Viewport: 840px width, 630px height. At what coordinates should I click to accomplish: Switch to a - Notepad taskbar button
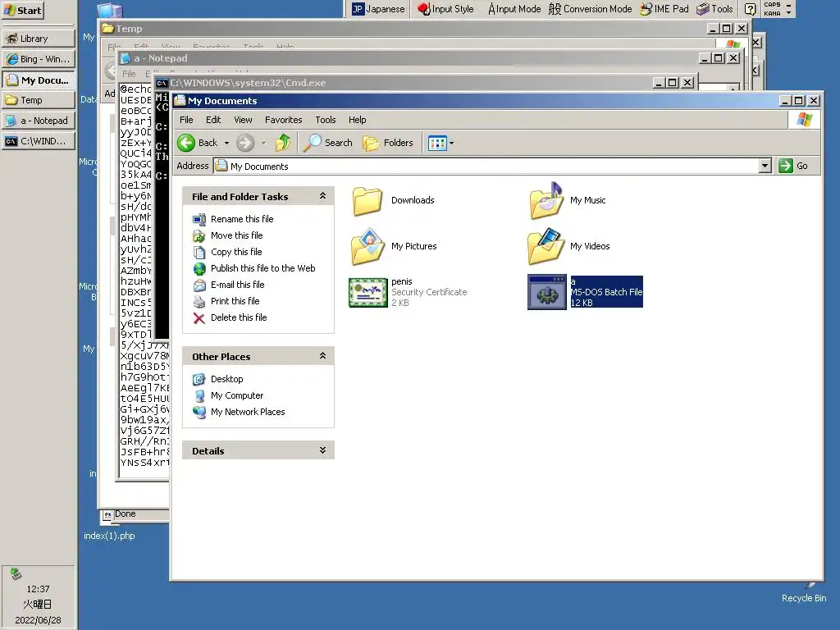click(x=39, y=121)
